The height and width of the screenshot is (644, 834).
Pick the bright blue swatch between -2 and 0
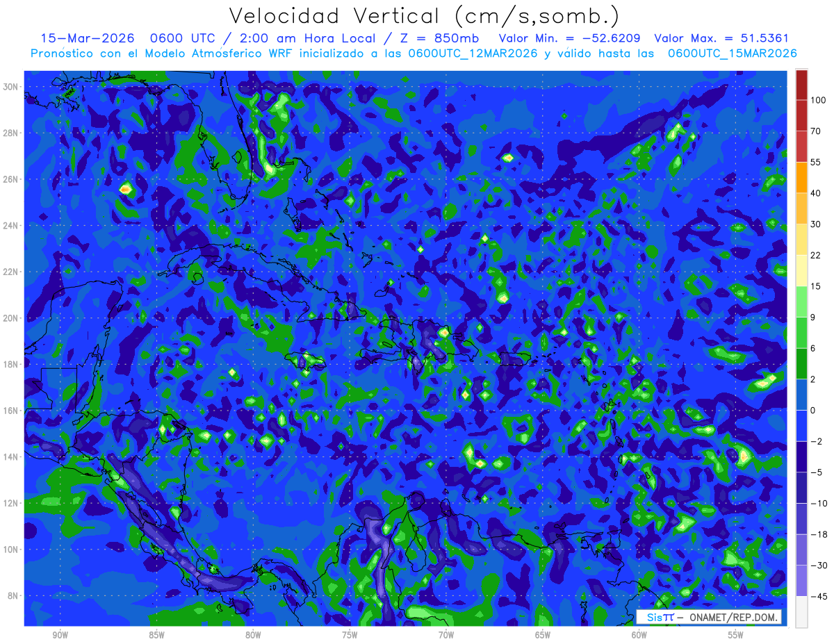801,426
